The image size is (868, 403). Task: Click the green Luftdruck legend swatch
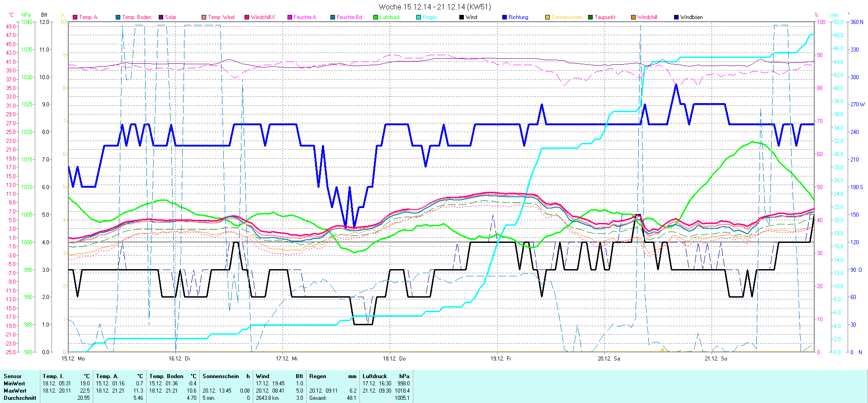(376, 17)
